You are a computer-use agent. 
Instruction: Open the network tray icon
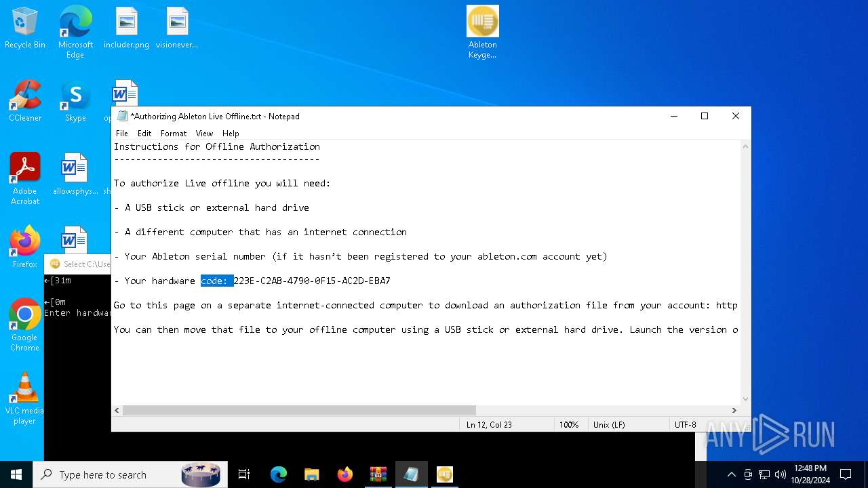point(764,474)
